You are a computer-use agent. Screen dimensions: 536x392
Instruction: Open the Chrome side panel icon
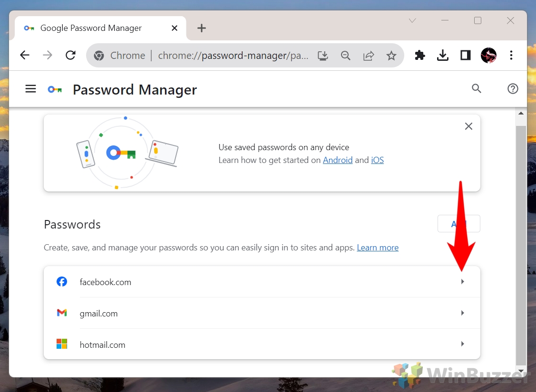(x=466, y=55)
